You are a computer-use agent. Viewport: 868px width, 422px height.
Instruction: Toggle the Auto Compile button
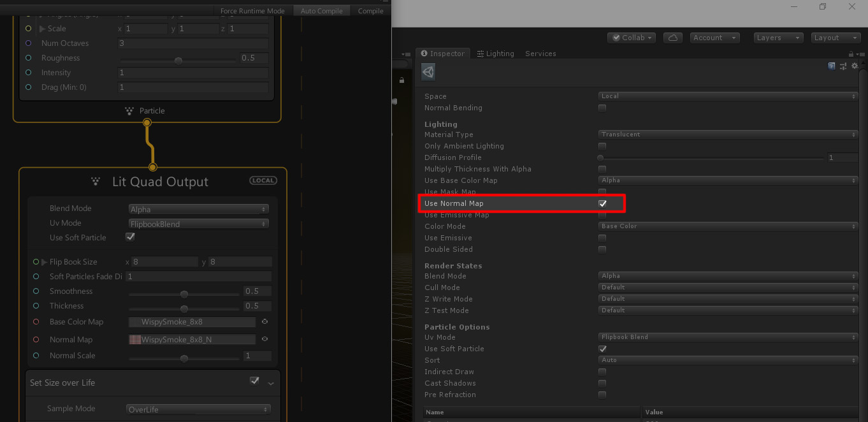point(321,11)
